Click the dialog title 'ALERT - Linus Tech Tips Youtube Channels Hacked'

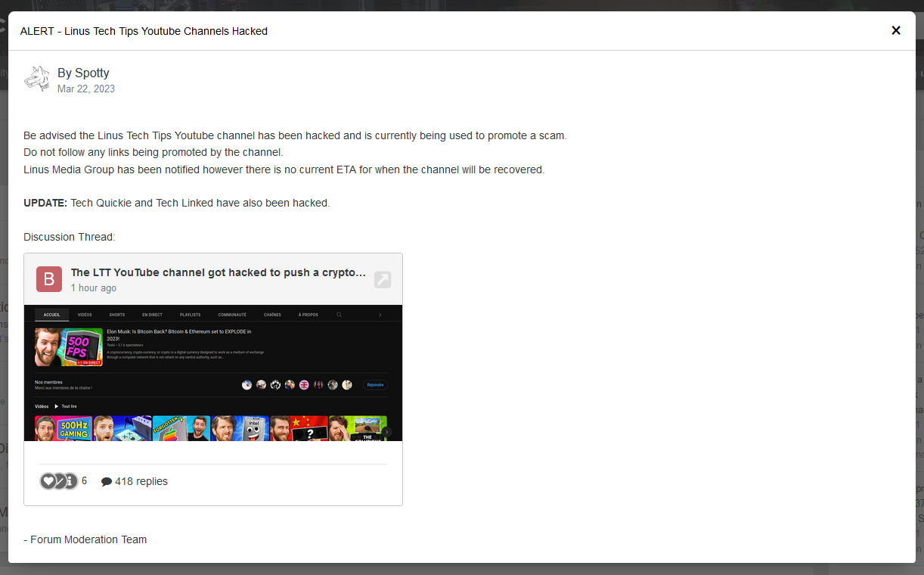tap(144, 31)
